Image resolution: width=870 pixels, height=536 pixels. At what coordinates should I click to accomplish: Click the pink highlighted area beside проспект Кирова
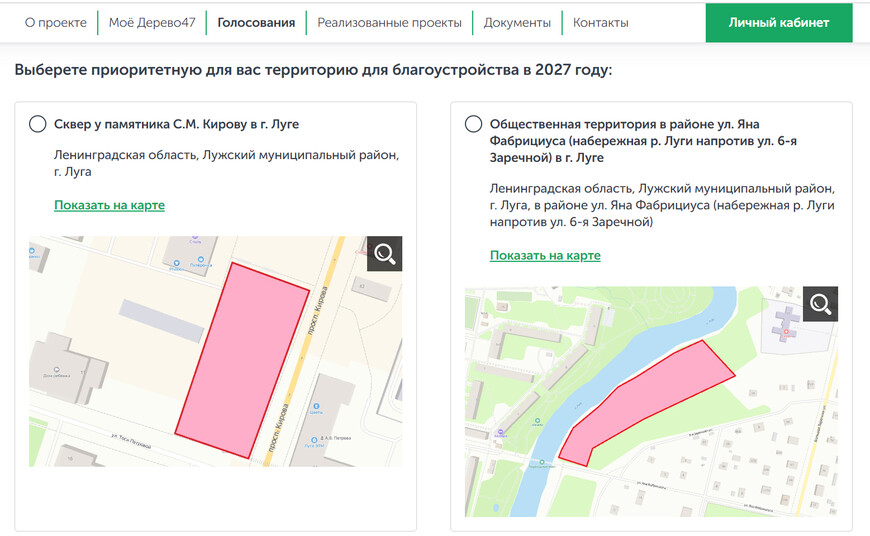[x=241, y=360]
